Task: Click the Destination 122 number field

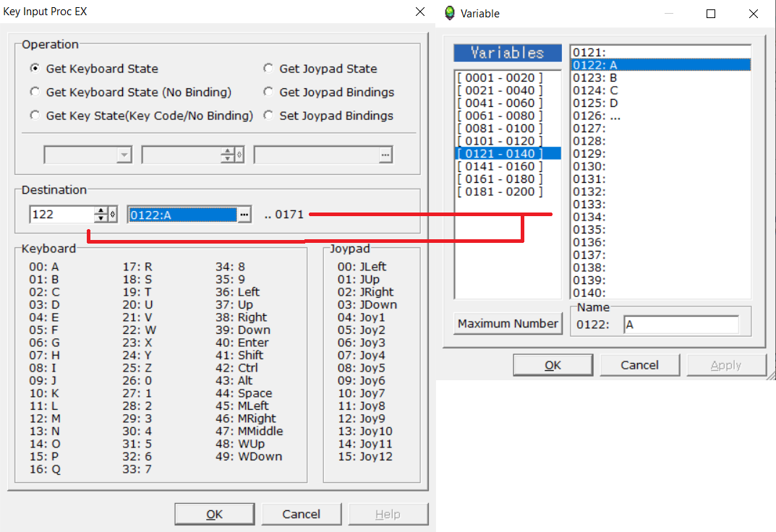Action: (x=62, y=215)
